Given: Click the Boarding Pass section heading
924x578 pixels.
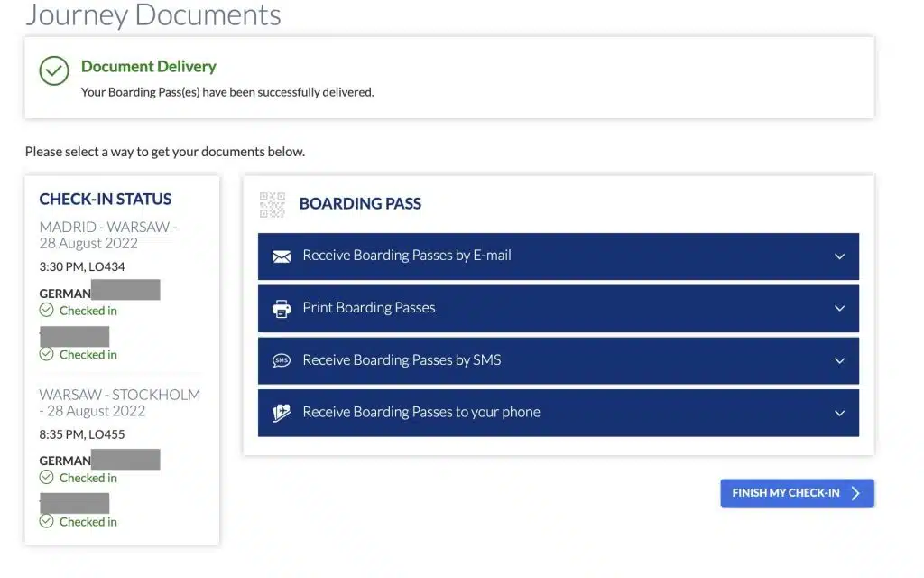Looking at the screenshot, I should point(360,203).
